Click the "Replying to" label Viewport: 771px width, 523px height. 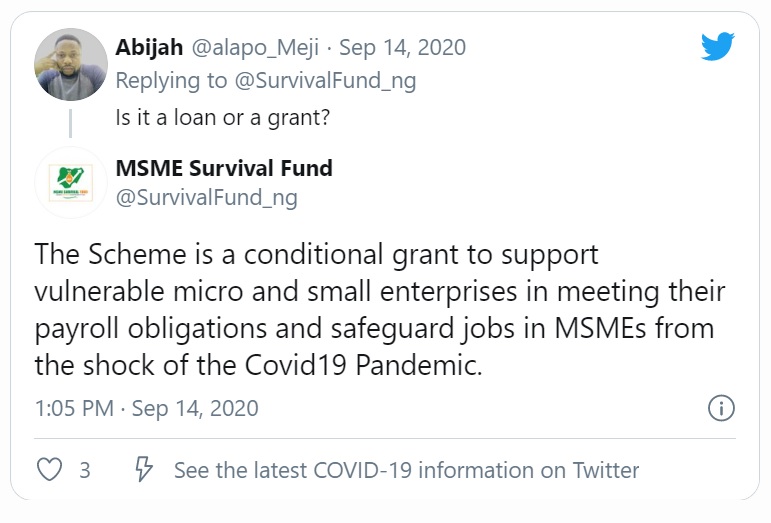point(172,80)
